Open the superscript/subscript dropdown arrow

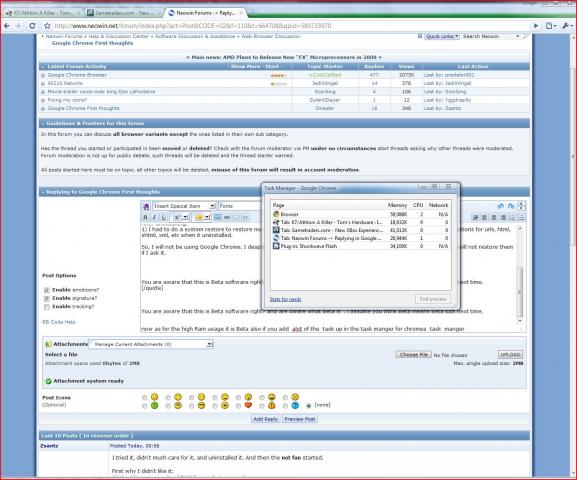coord(185,217)
